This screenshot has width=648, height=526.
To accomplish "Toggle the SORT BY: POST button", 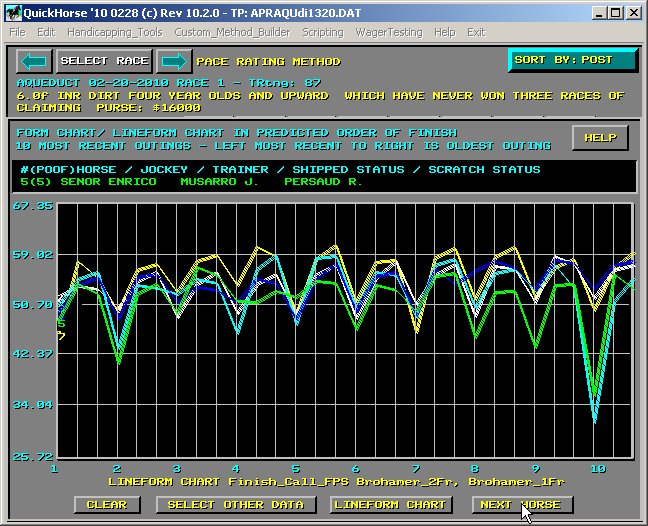I will click(572, 60).
